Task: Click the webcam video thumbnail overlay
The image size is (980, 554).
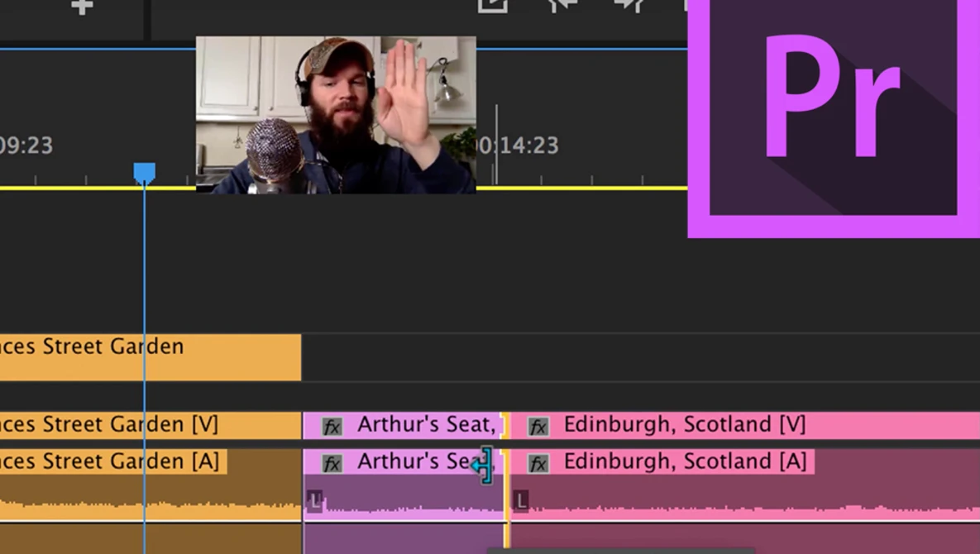Action: (x=336, y=115)
